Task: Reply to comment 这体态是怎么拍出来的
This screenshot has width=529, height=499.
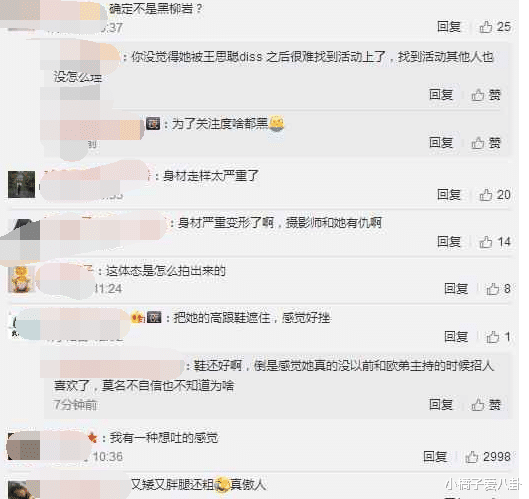Action: click(x=456, y=289)
